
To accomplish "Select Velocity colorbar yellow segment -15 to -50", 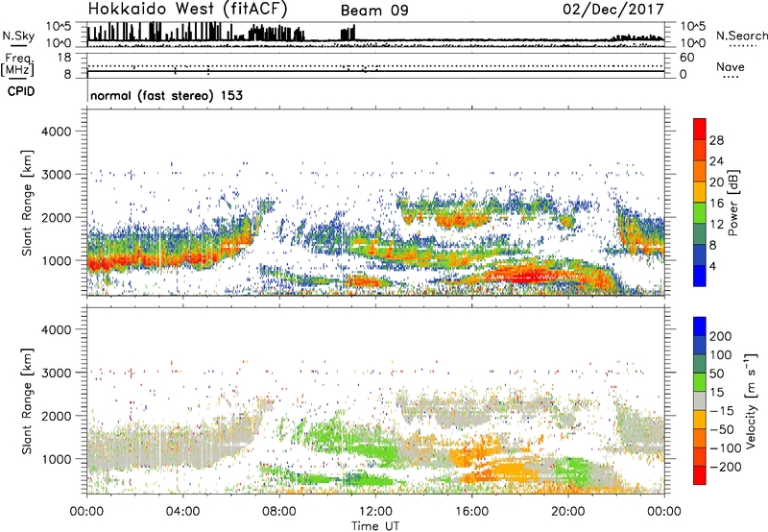I will click(x=700, y=420).
